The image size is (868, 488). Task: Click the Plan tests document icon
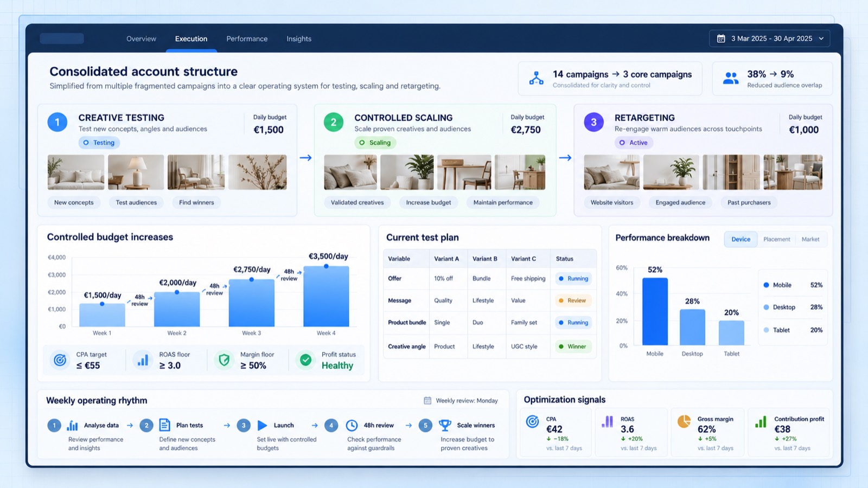[164, 425]
